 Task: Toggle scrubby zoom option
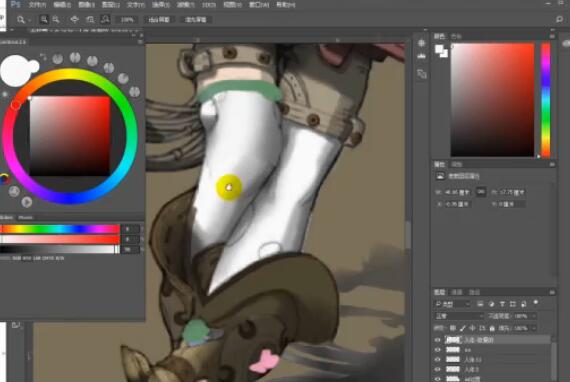click(105, 20)
